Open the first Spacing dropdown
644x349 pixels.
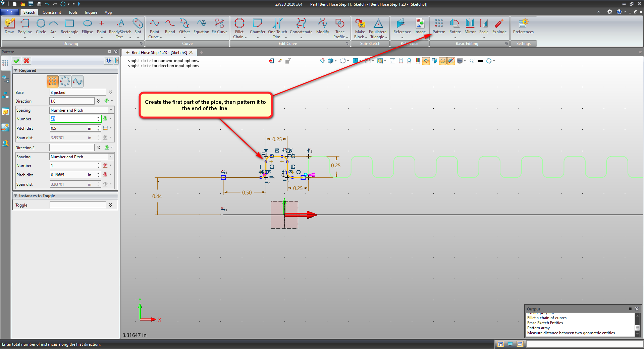click(82, 110)
